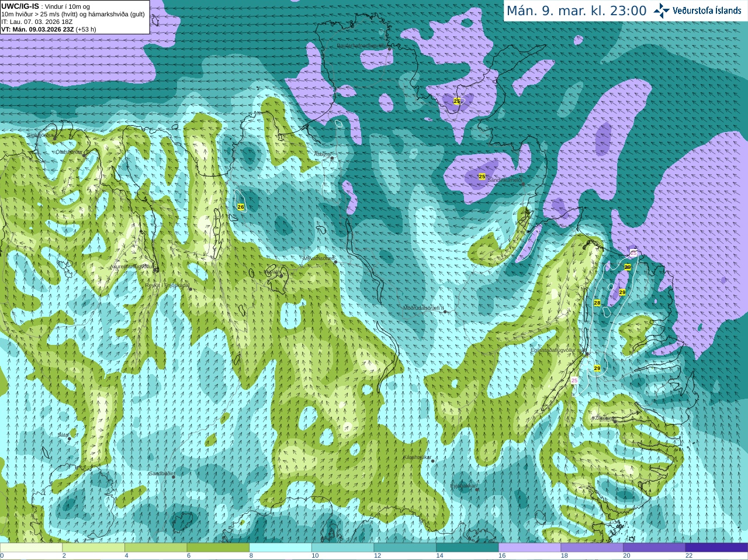Click the IT: Lau. 07. 03. 2026 18Z line
Image resolution: width=748 pixels, height=560 pixels.
click(37, 22)
